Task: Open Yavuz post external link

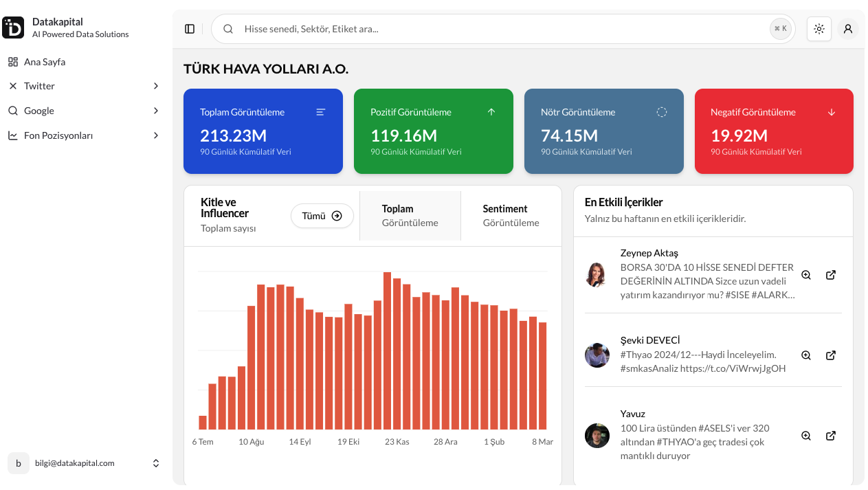Action: [831, 436]
